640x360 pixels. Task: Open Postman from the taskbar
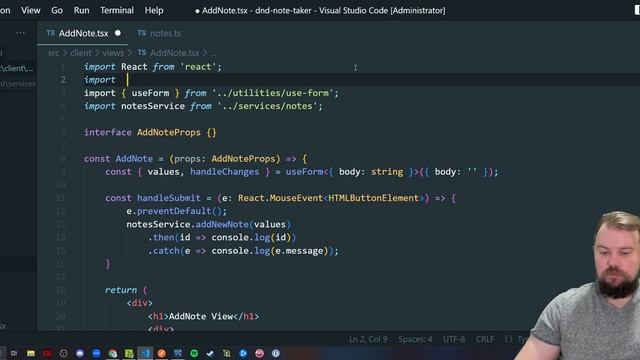(162, 353)
